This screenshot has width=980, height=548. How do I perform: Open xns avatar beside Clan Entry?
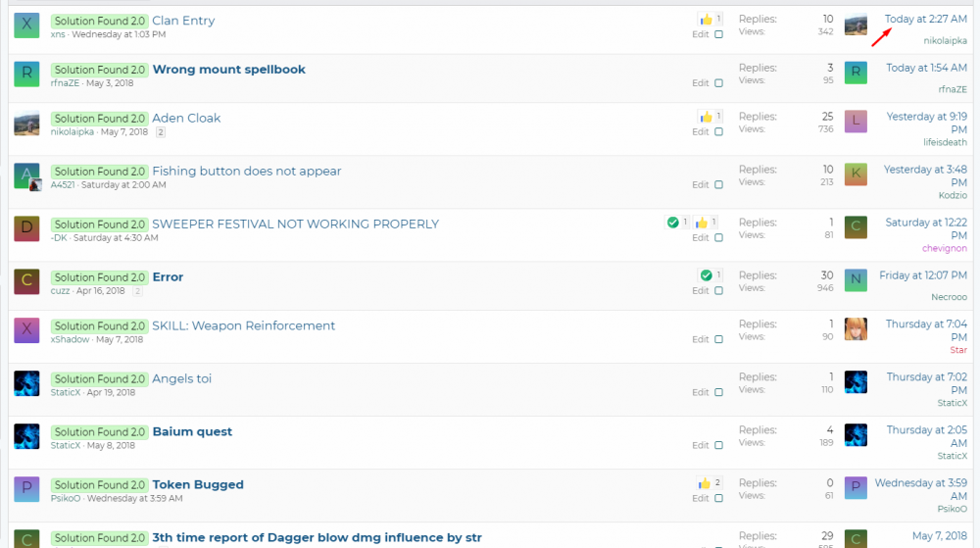(x=26, y=25)
